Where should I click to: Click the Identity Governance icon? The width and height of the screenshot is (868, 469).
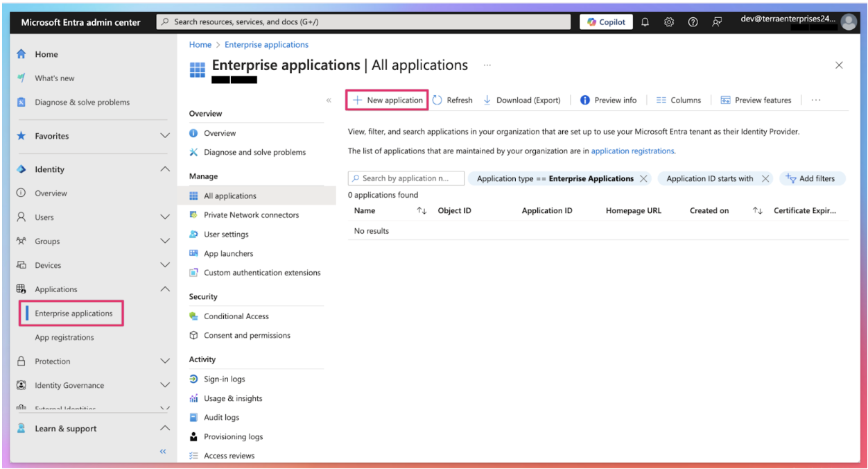coord(21,385)
